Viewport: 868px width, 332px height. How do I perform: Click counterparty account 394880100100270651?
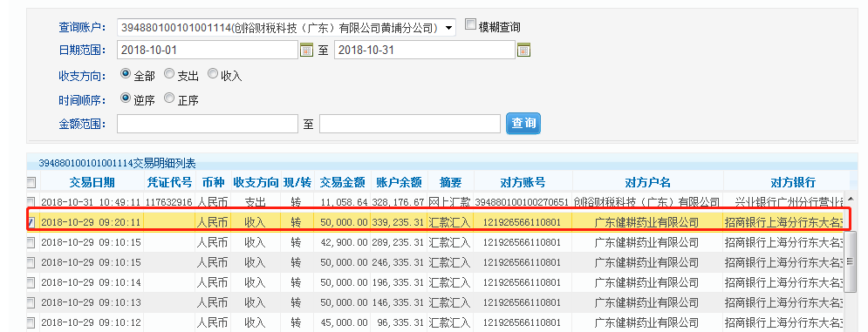click(x=523, y=202)
